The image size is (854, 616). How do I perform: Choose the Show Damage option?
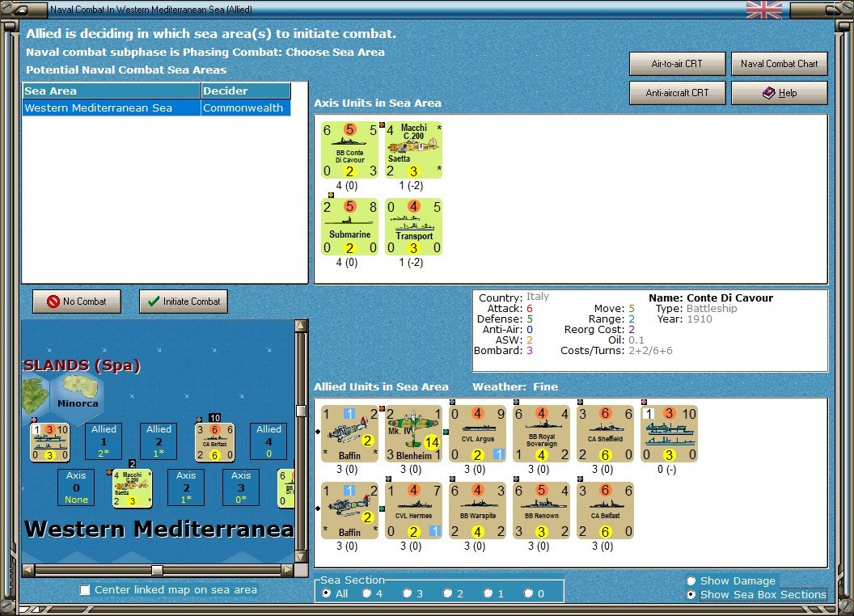(691, 580)
